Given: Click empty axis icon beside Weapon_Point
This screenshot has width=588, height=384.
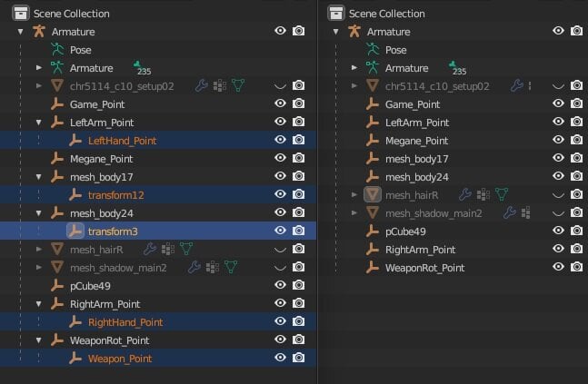Looking at the screenshot, I should [75, 358].
